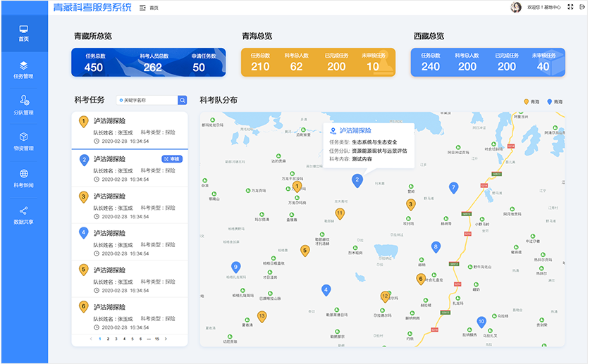
Task: Click 青海总览 未审核任务 value 10
Action: coord(373,67)
